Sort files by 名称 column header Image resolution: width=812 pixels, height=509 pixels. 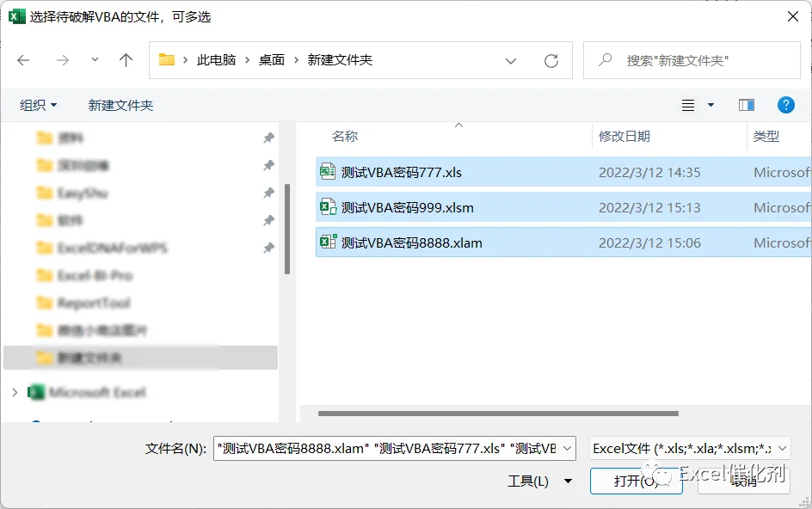pyautogui.click(x=346, y=136)
